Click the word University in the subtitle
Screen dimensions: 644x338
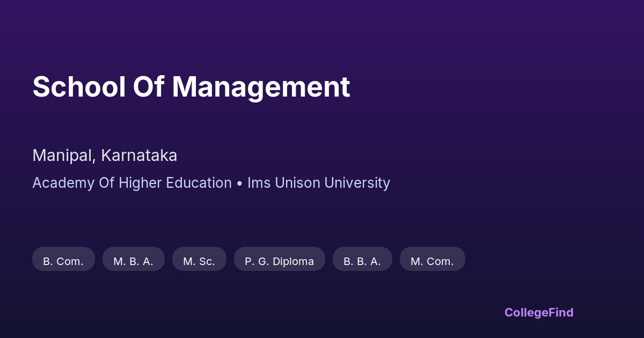pos(356,183)
